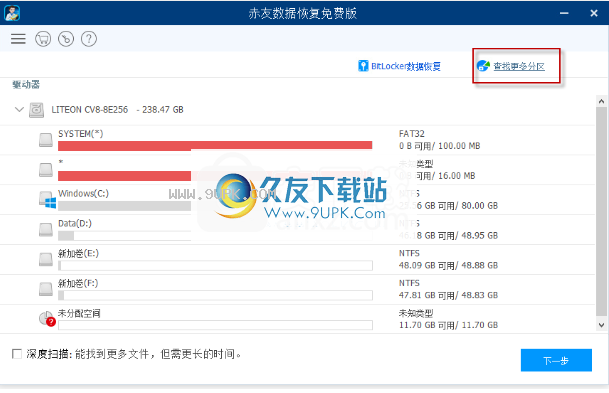Click the scrollbar up arrow

tap(601, 101)
